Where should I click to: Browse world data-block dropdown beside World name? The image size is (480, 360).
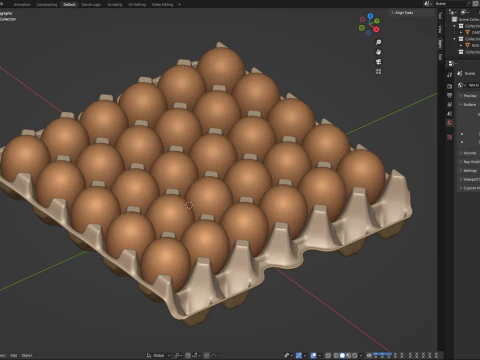pyautogui.click(x=461, y=85)
